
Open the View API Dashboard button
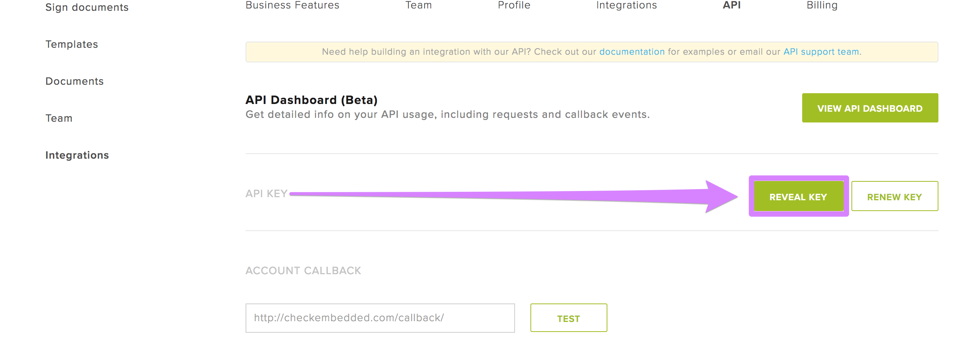coord(870,108)
